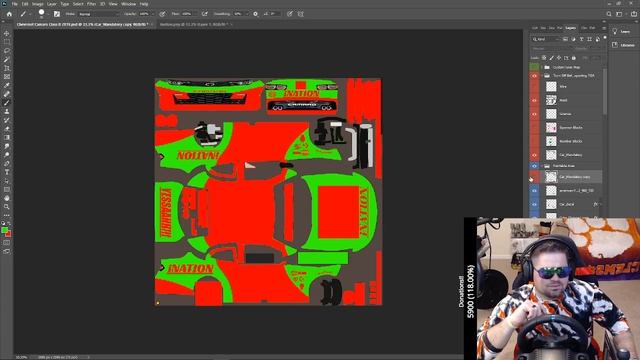Hide the Paintable Area group
Viewport: 640px width, 360px height.
(x=534, y=166)
